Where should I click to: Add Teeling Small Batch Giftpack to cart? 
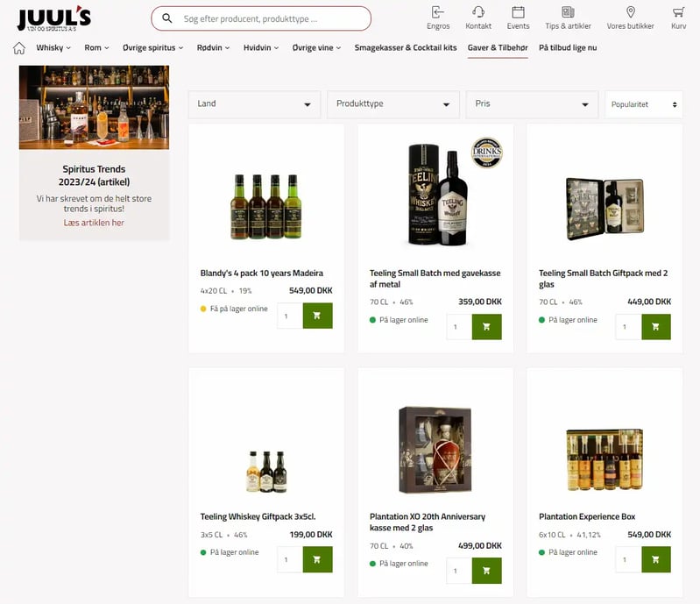656,327
